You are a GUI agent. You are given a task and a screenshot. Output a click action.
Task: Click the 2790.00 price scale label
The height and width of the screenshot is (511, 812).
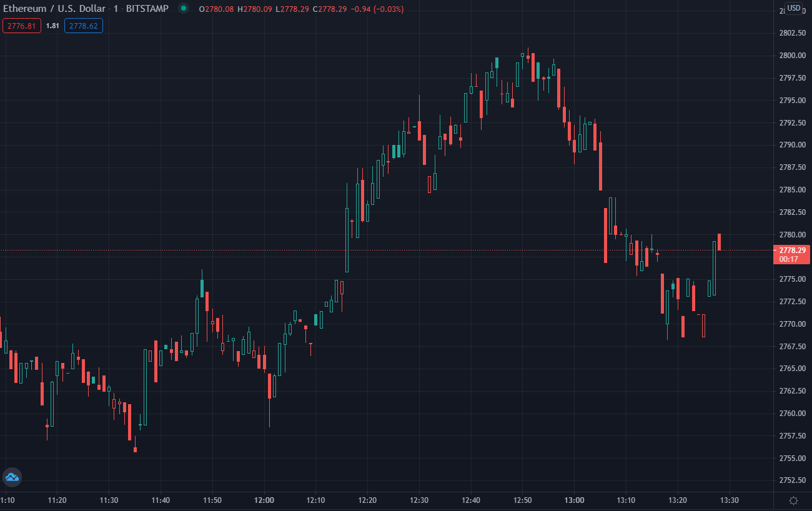(x=792, y=144)
